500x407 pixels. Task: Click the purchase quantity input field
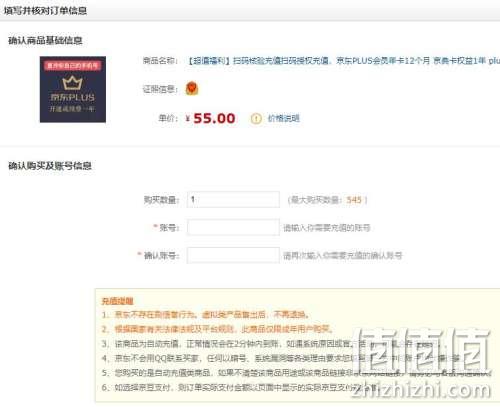coord(233,200)
